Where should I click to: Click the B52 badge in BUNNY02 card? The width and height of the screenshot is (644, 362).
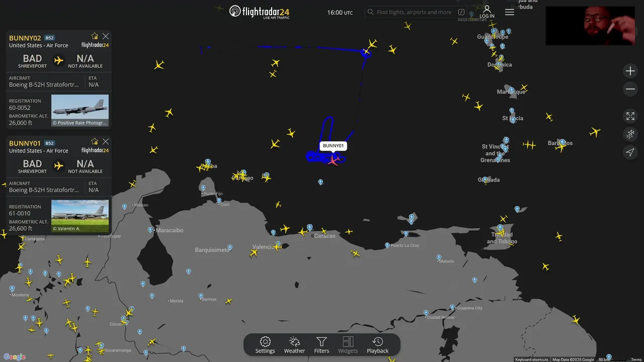click(x=49, y=38)
